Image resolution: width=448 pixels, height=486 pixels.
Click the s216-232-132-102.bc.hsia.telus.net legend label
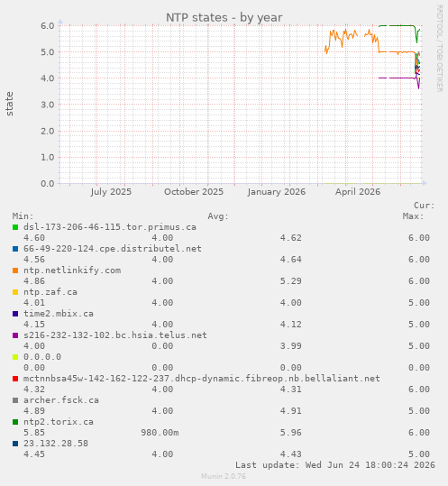click(115, 335)
